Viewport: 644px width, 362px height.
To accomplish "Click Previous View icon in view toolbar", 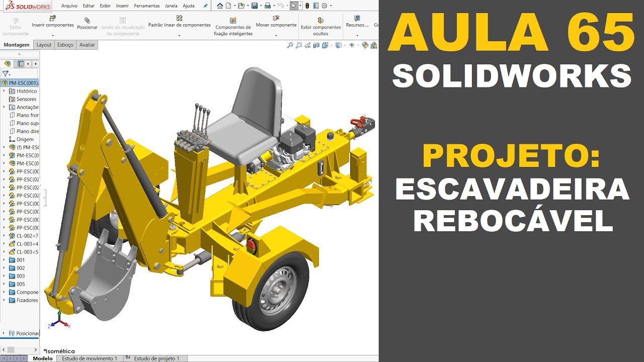I will pos(307,45).
